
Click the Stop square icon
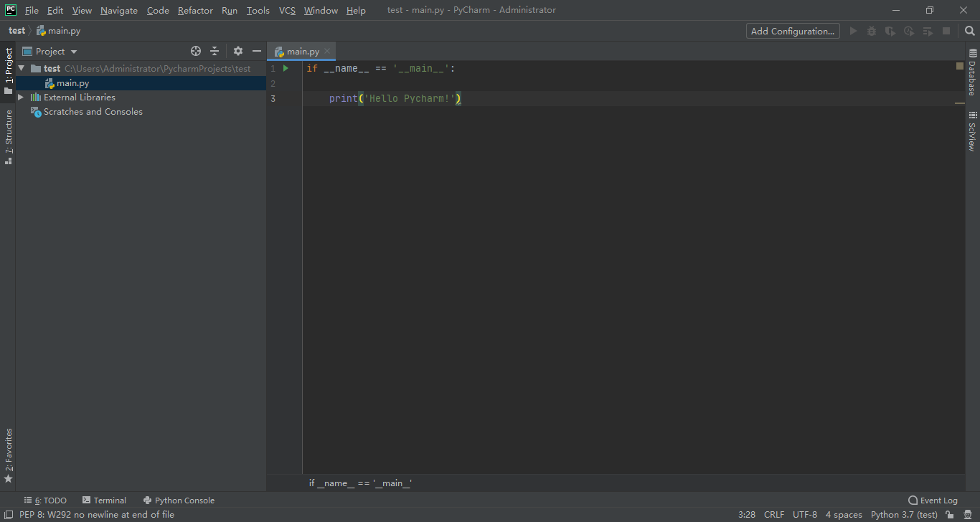tap(946, 31)
